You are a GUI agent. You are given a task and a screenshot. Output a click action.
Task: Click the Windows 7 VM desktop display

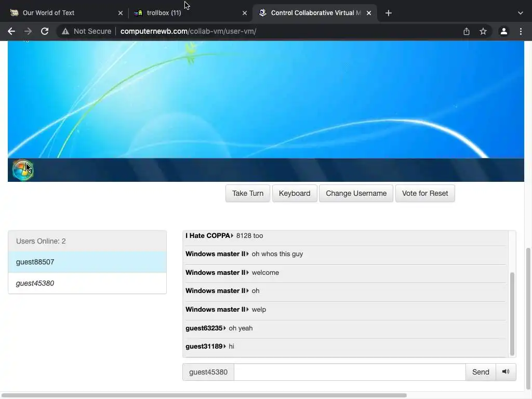(266, 99)
